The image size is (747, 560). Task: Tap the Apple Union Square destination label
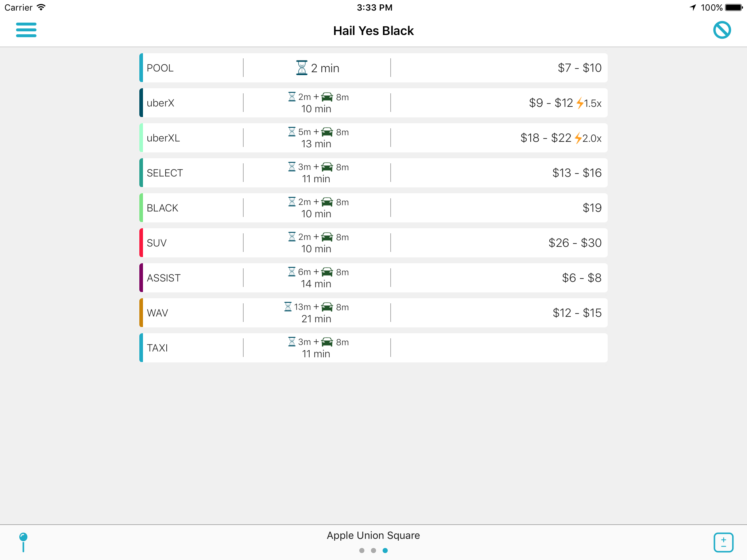pyautogui.click(x=373, y=535)
